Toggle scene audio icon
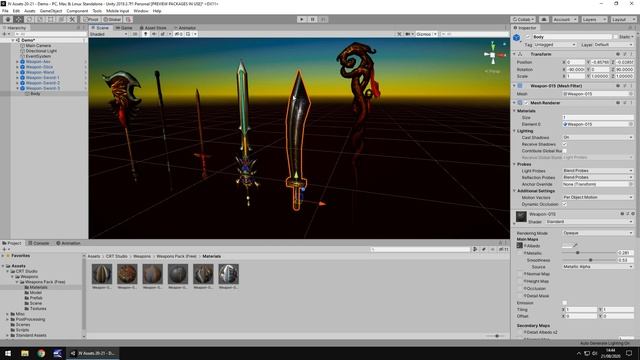The image size is (640, 360). click(154, 34)
